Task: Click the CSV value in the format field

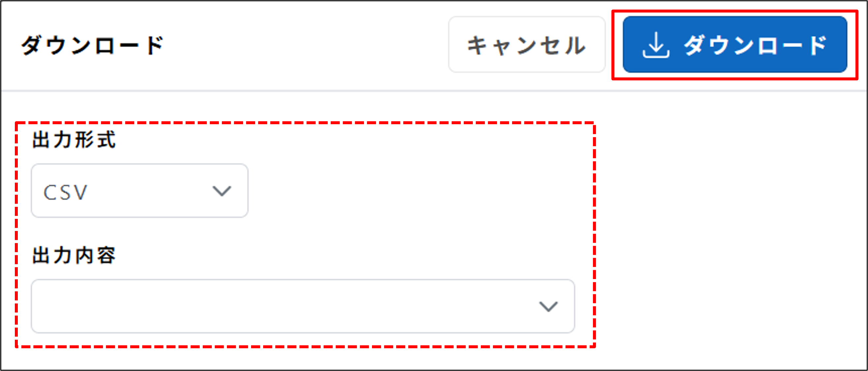Action: click(66, 192)
